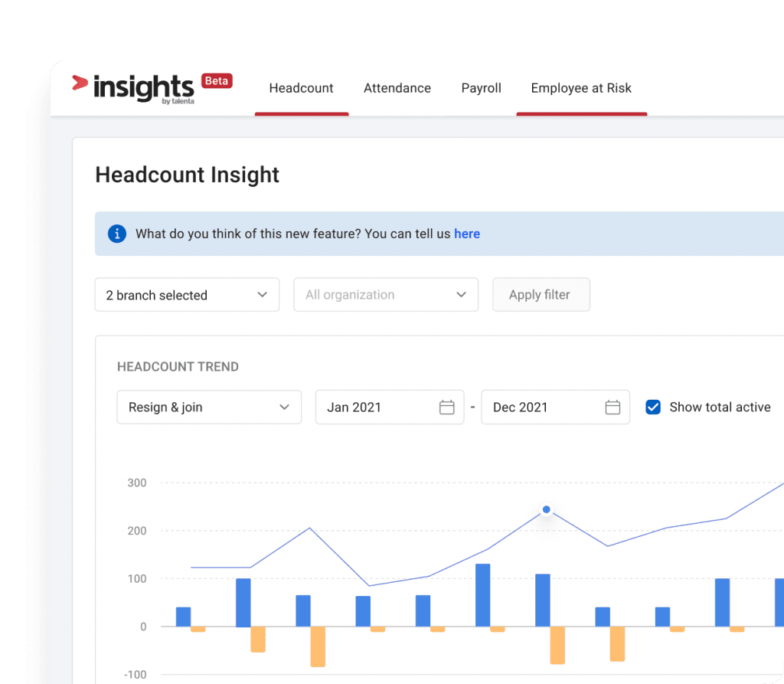784x684 pixels.
Task: Open the calendar icon beside Dec 2021
Action: [612, 407]
